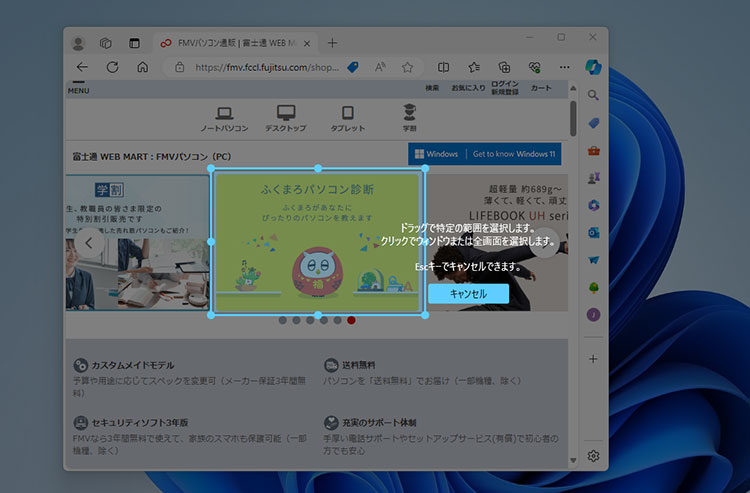Image resolution: width=750 pixels, height=493 pixels.
Task: Click the browser home icon
Action: 143,68
